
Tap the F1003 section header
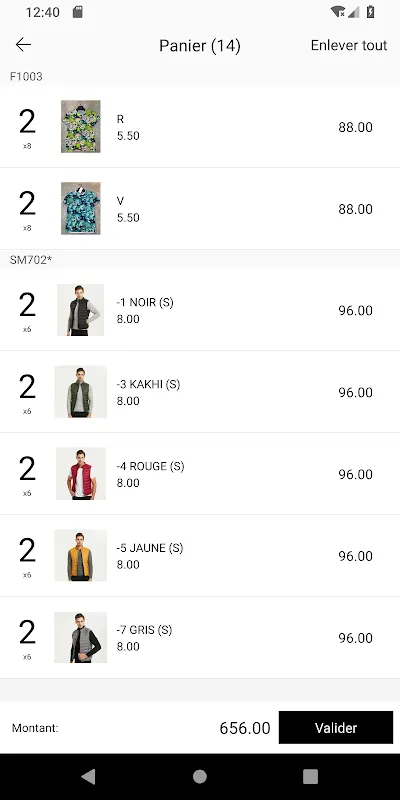(x=26, y=77)
